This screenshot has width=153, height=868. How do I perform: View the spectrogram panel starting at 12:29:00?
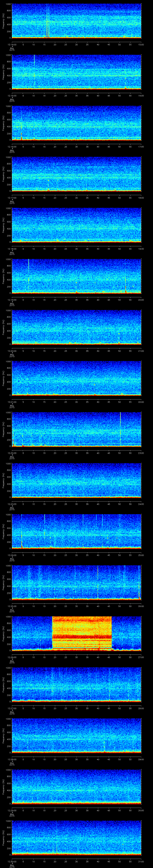point(77,786)
